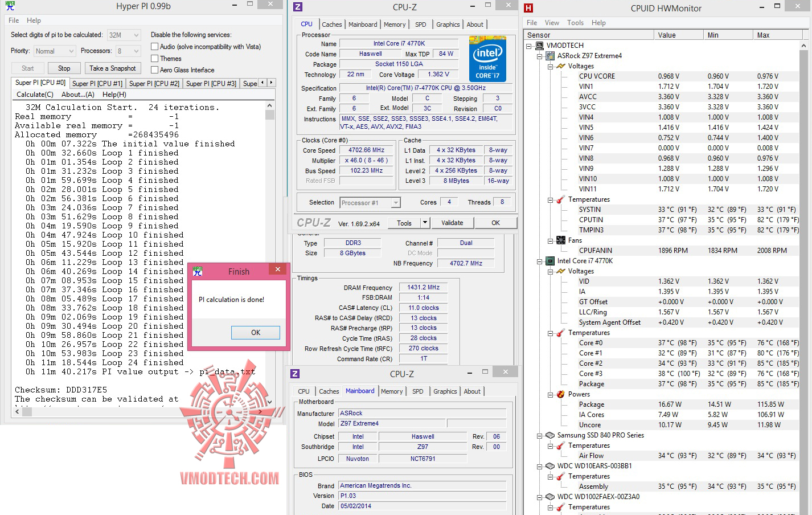The width and height of the screenshot is (812, 515).
Task: Open the View menu in HWMonitor
Action: (552, 23)
